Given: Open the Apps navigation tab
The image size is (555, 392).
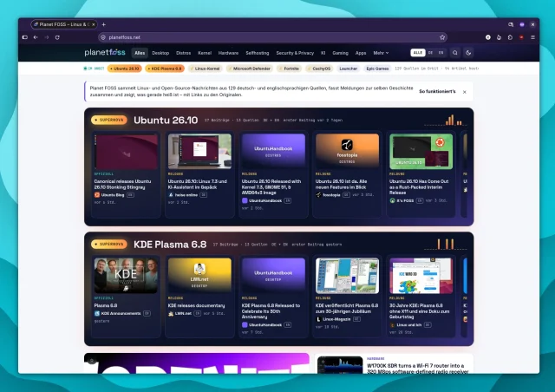Looking at the screenshot, I should 361,53.
